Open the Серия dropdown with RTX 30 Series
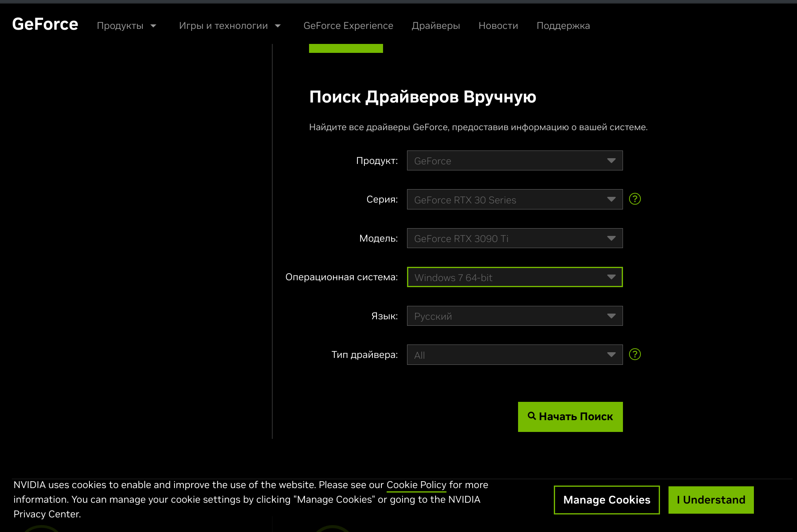 click(x=514, y=200)
